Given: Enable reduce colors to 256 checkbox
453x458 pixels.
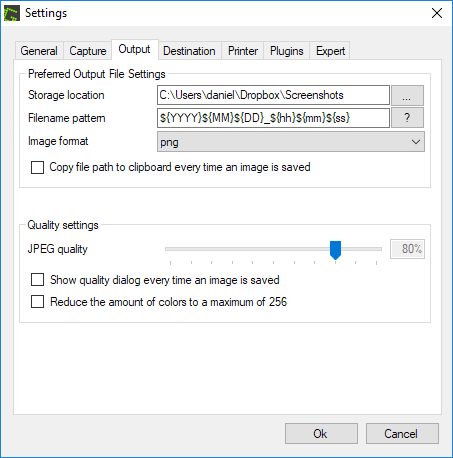Looking at the screenshot, I should pyautogui.click(x=37, y=302).
